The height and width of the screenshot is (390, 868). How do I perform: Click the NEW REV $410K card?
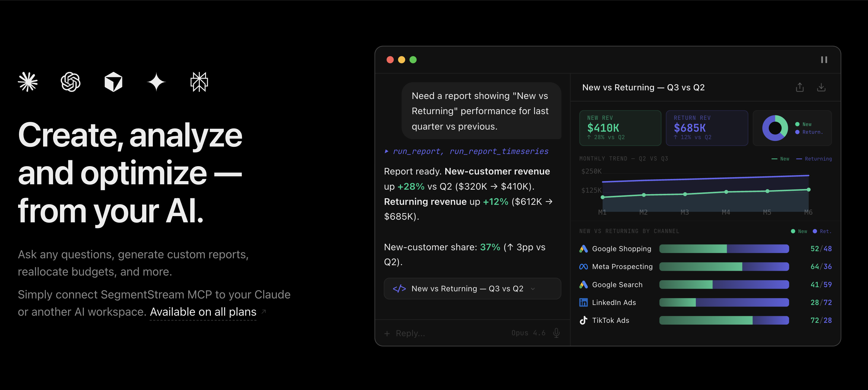(x=620, y=128)
